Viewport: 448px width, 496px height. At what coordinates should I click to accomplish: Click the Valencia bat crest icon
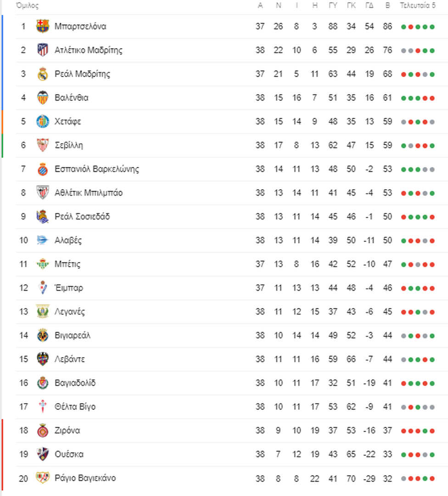click(43, 98)
